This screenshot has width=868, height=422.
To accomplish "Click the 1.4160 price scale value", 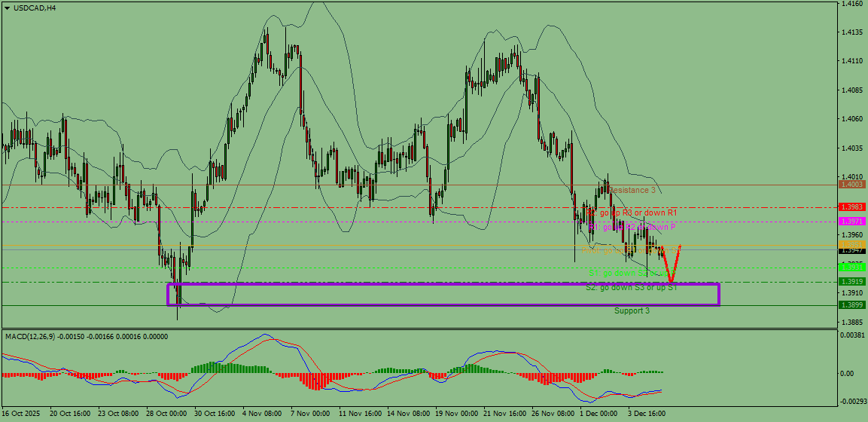I will (851, 4).
